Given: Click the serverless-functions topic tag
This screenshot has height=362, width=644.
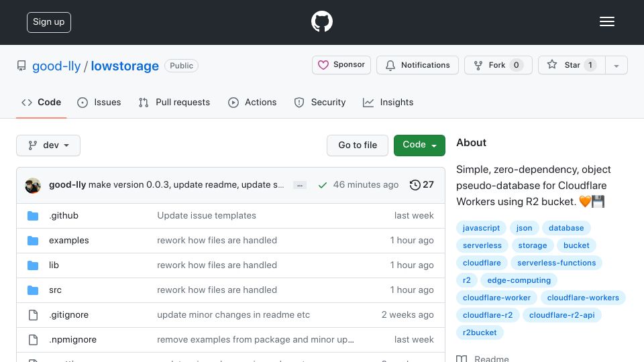Looking at the screenshot, I should 557,263.
